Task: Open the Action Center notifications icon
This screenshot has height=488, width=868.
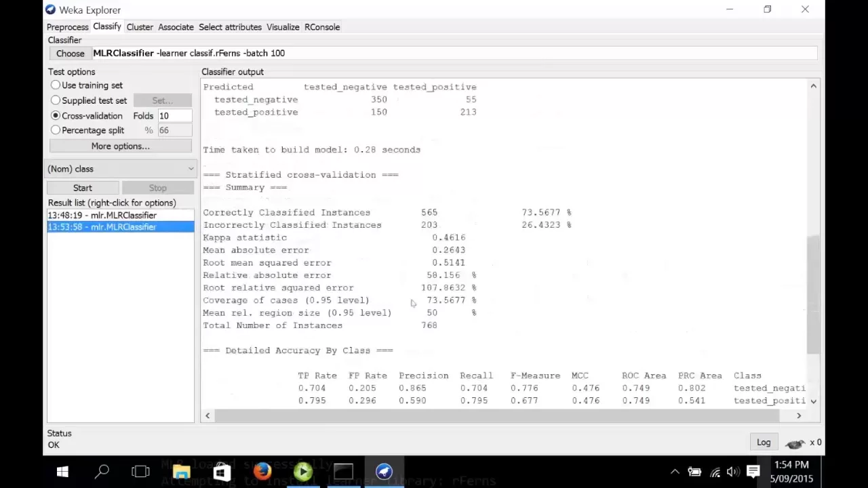Action: 753,472
